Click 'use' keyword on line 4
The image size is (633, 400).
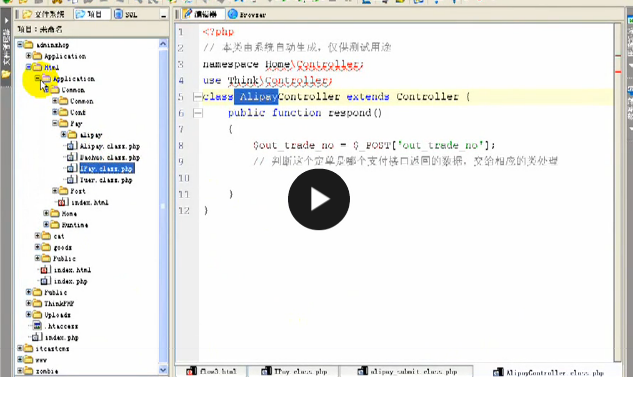(212, 81)
